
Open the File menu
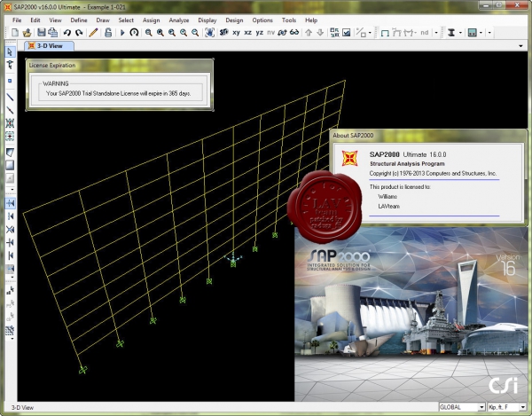pyautogui.click(x=17, y=20)
